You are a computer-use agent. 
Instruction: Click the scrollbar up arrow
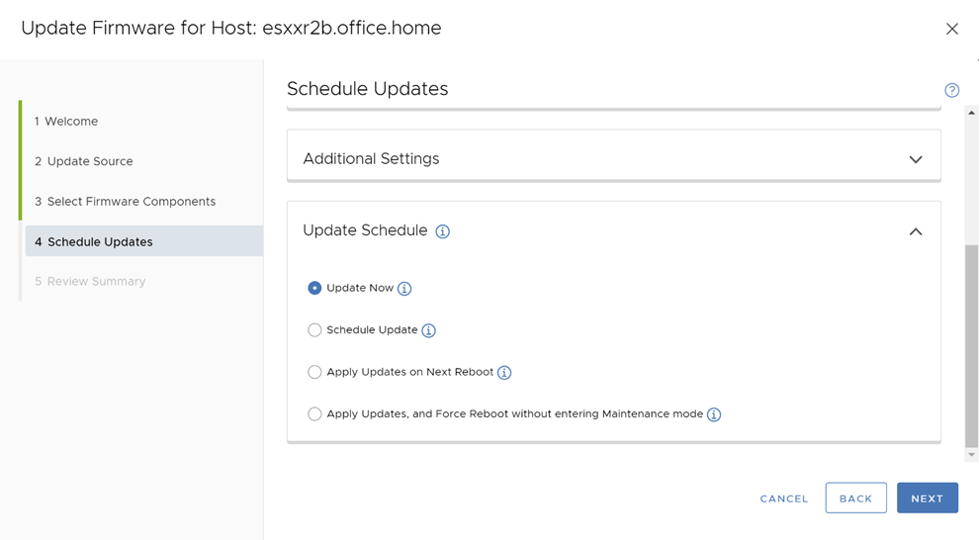(x=971, y=113)
